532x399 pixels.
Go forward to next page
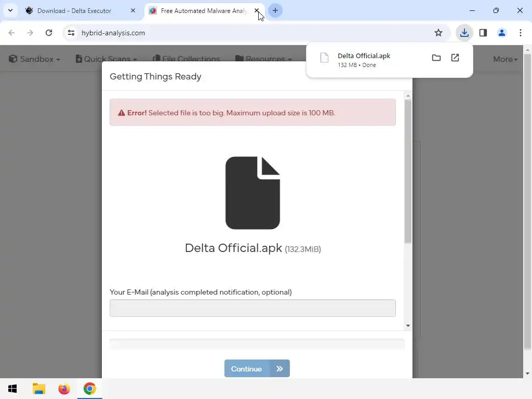(30, 33)
